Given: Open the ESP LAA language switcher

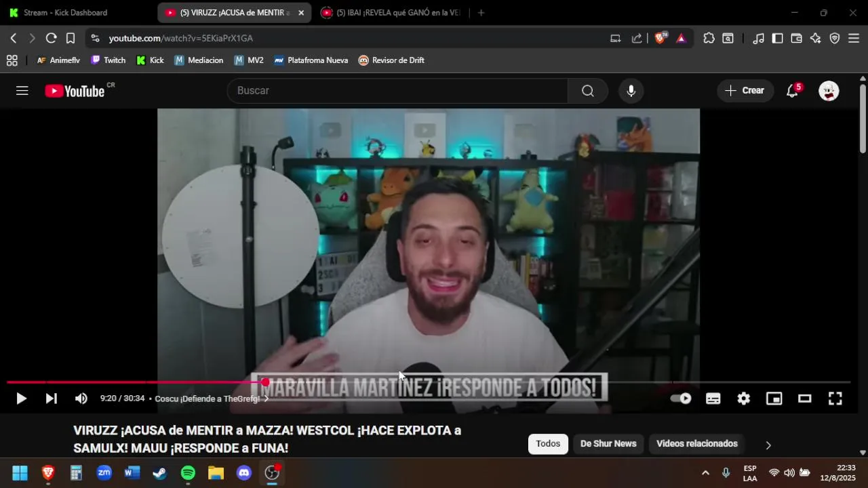Looking at the screenshot, I should tap(750, 473).
